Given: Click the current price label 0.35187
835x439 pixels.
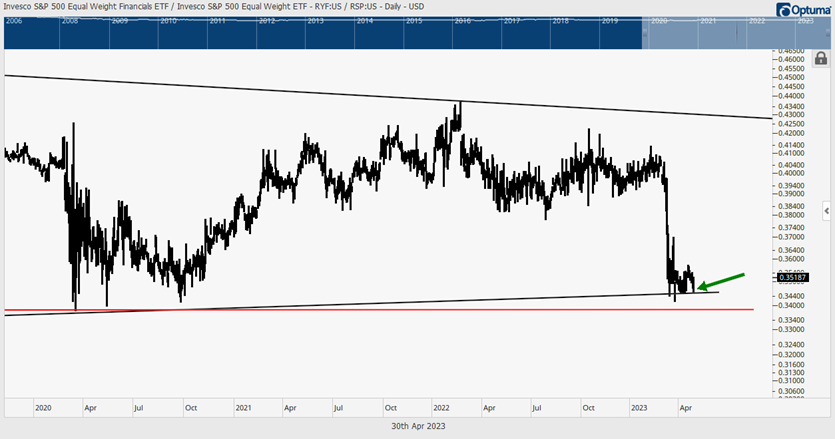Looking at the screenshot, I should click(x=792, y=278).
